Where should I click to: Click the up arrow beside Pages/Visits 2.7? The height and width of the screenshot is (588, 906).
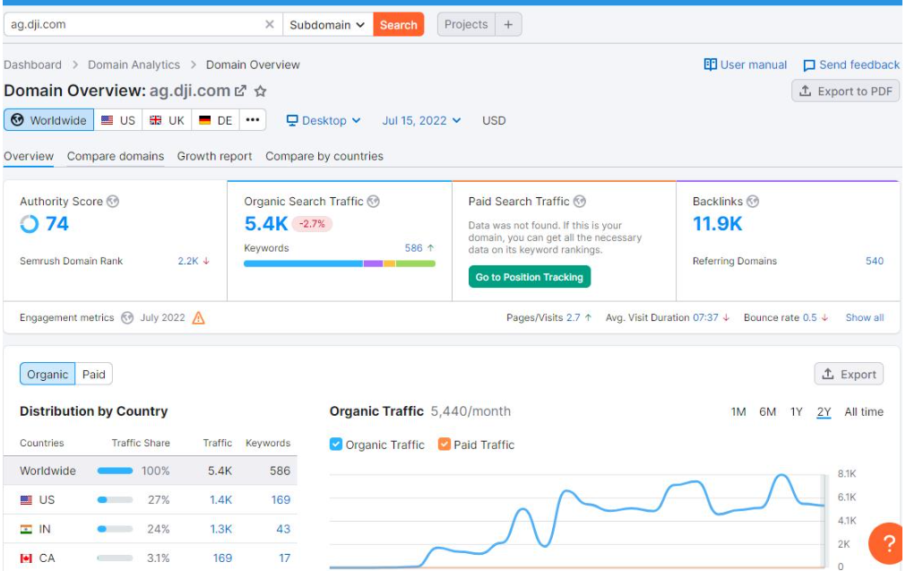click(588, 317)
